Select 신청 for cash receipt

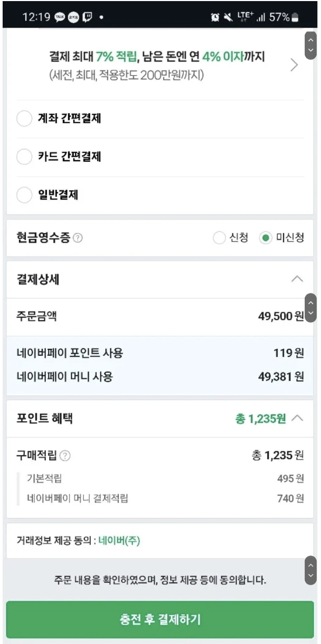click(x=219, y=237)
